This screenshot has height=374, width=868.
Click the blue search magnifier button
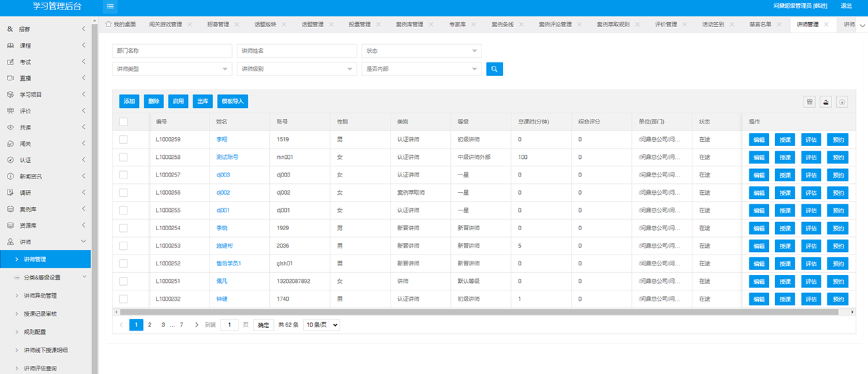pyautogui.click(x=495, y=69)
